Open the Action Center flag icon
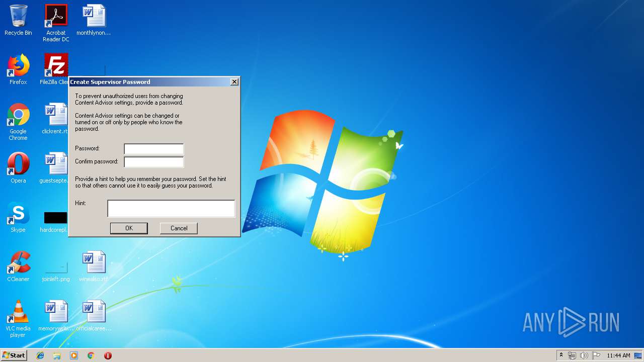The width and height of the screenshot is (644, 362). point(596,355)
